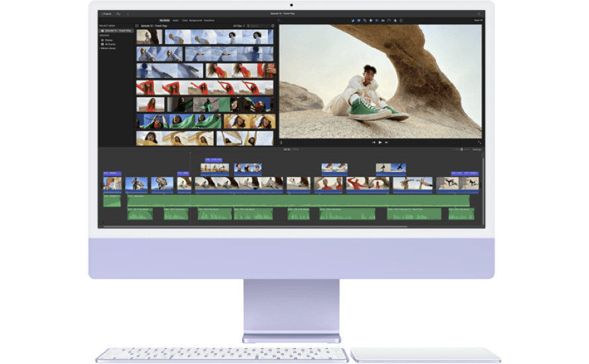This screenshot has height=364, width=589.
Task: Switch to the Transitions tab
Action: click(x=209, y=21)
